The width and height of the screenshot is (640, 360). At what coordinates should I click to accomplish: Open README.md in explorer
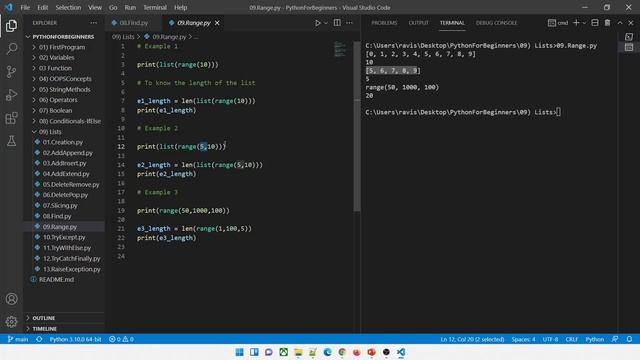(56, 280)
